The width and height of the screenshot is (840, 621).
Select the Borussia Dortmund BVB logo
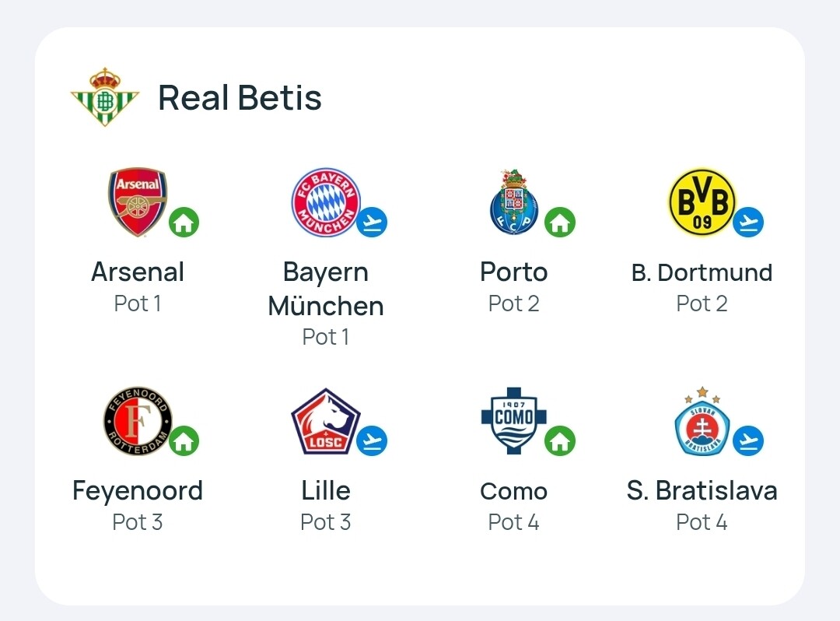[702, 202]
